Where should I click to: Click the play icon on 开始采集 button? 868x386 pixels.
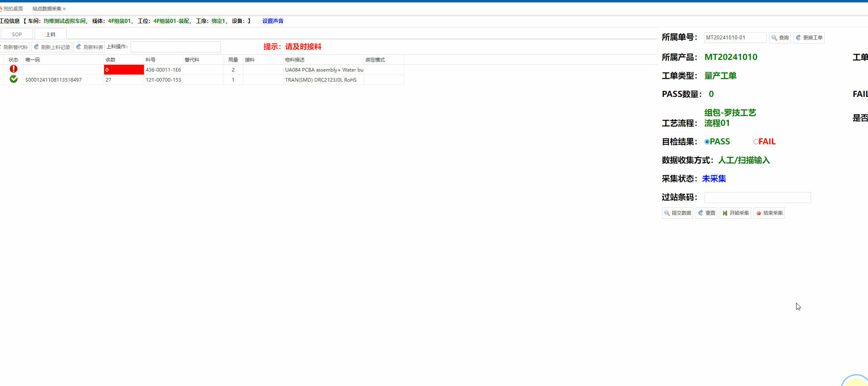[725, 213]
